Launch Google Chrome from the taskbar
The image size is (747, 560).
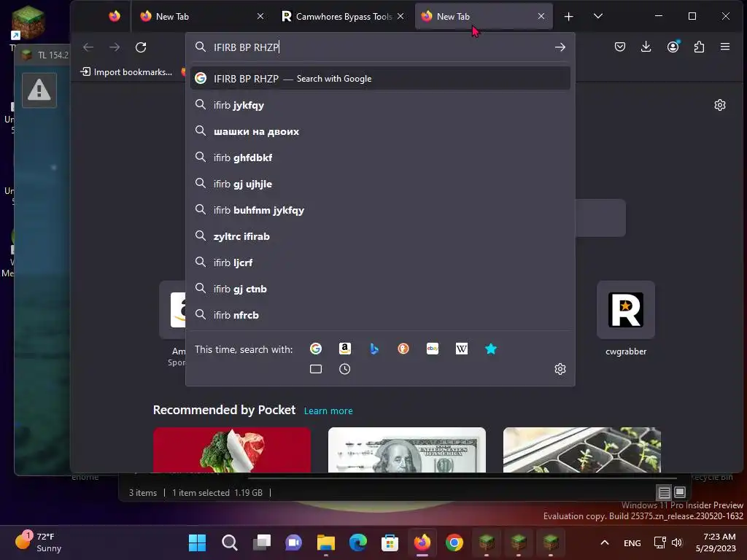coord(454,542)
